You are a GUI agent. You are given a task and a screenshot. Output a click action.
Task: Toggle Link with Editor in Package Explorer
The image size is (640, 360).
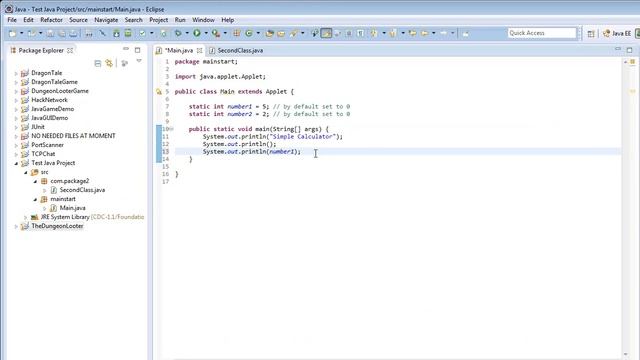109,63
